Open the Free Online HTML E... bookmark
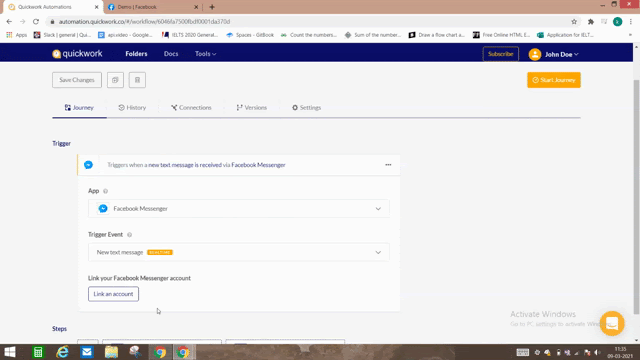 tap(501, 35)
